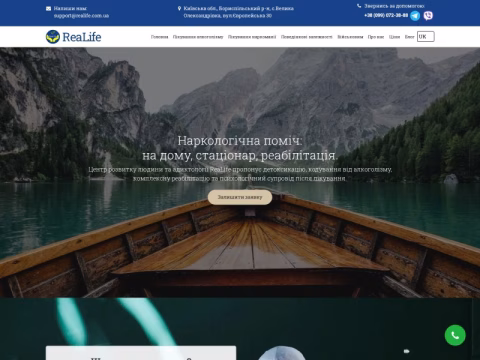The image size is (480, 360).
Task: Open Лікування наркоманії menu item
Action: (x=252, y=37)
